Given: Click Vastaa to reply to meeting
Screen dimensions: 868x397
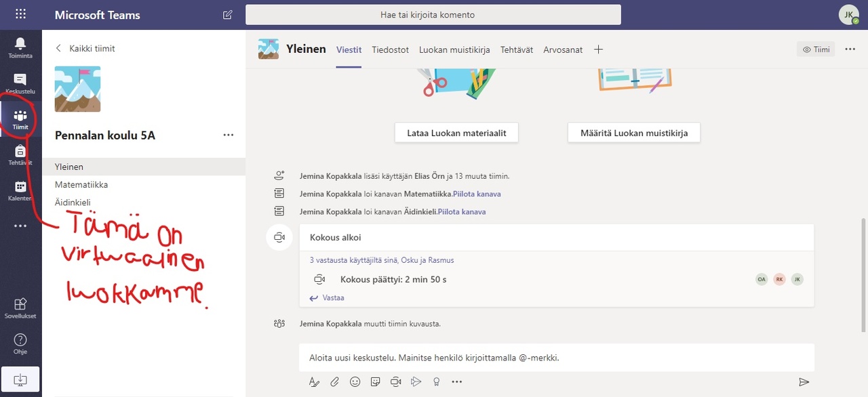Looking at the screenshot, I should click(327, 297).
